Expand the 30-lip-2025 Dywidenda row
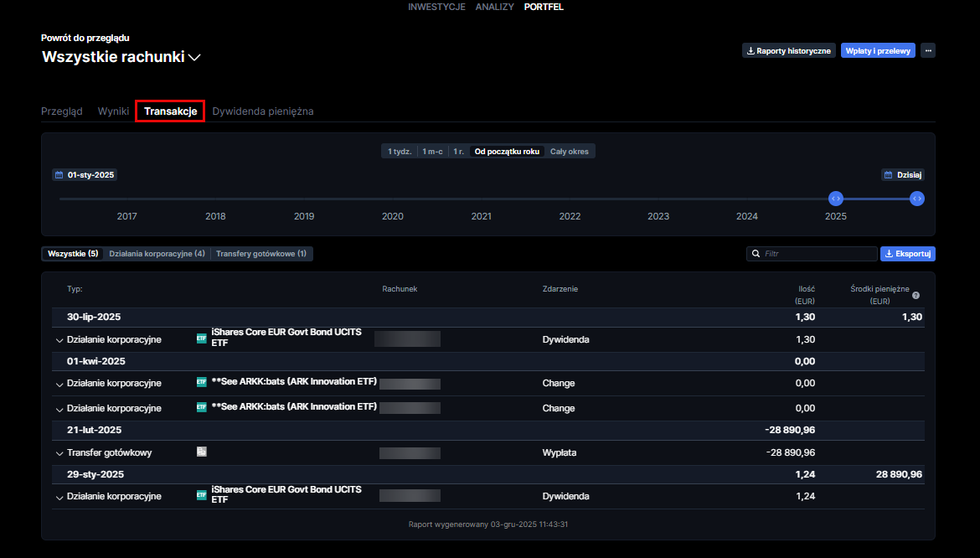 point(59,340)
